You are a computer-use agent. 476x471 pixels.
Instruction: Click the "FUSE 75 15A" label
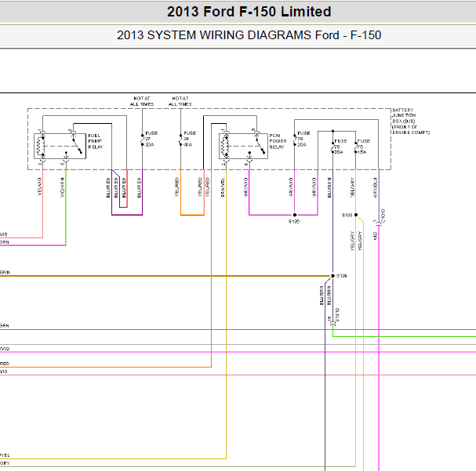click(x=363, y=147)
